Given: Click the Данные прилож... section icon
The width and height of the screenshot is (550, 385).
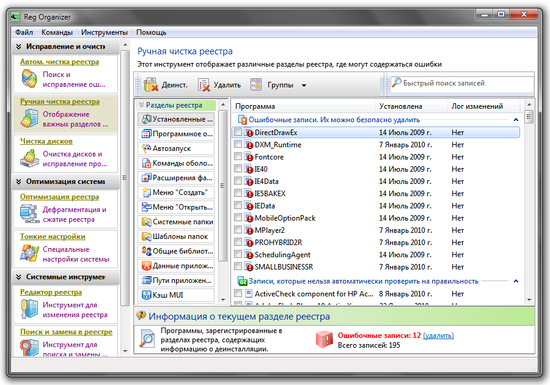Looking at the screenshot, I should pyautogui.click(x=146, y=266).
